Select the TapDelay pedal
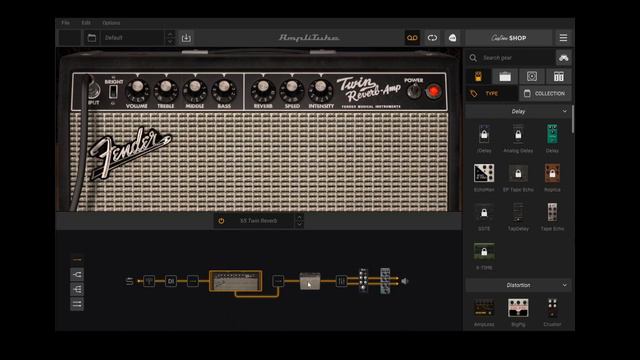Viewport: 640px width, 360px height. pyautogui.click(x=518, y=212)
